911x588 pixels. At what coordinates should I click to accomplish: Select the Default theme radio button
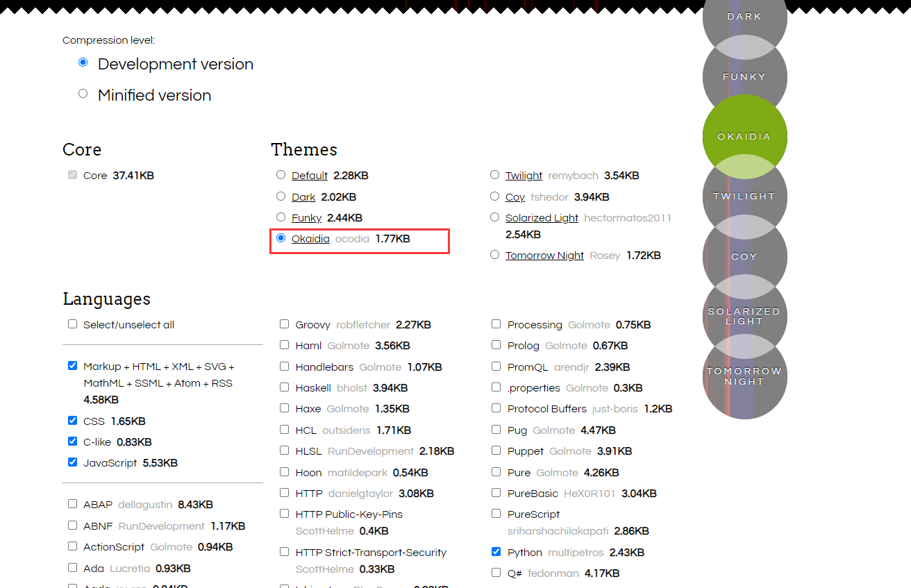click(x=281, y=174)
